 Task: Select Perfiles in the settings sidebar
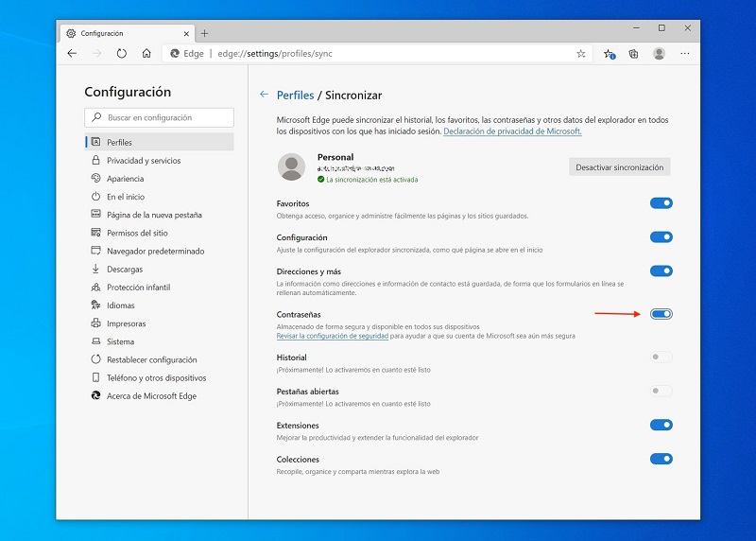[x=159, y=142]
